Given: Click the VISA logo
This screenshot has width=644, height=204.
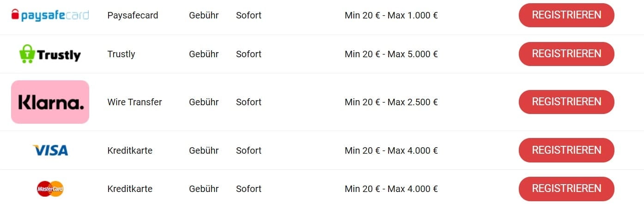Looking at the screenshot, I should pos(50,150).
